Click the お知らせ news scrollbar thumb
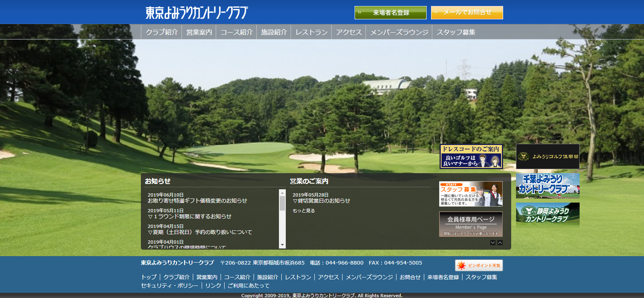644x298 pixels. click(x=282, y=203)
